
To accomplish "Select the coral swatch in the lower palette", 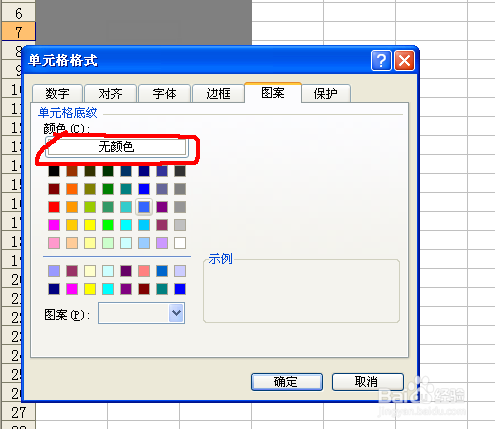I will [x=144, y=271].
